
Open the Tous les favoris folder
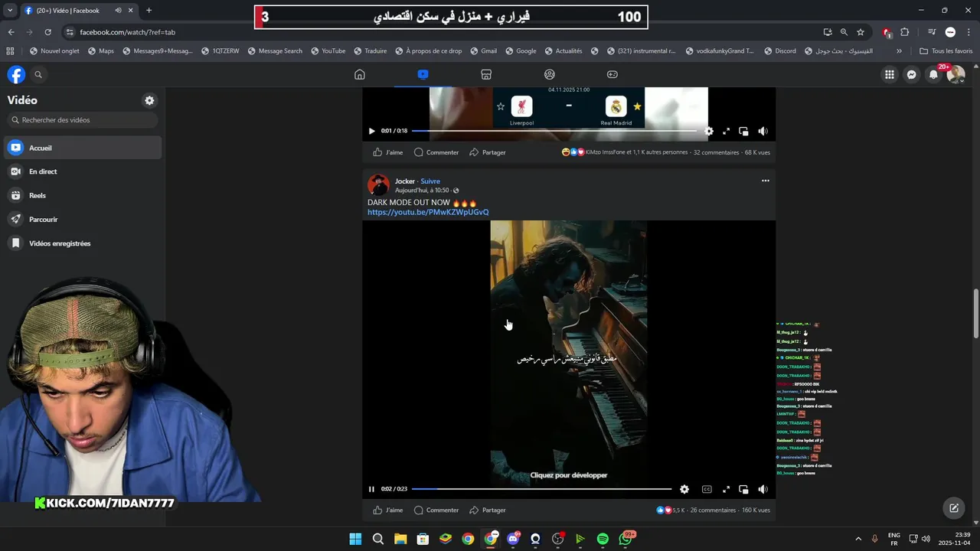946,51
